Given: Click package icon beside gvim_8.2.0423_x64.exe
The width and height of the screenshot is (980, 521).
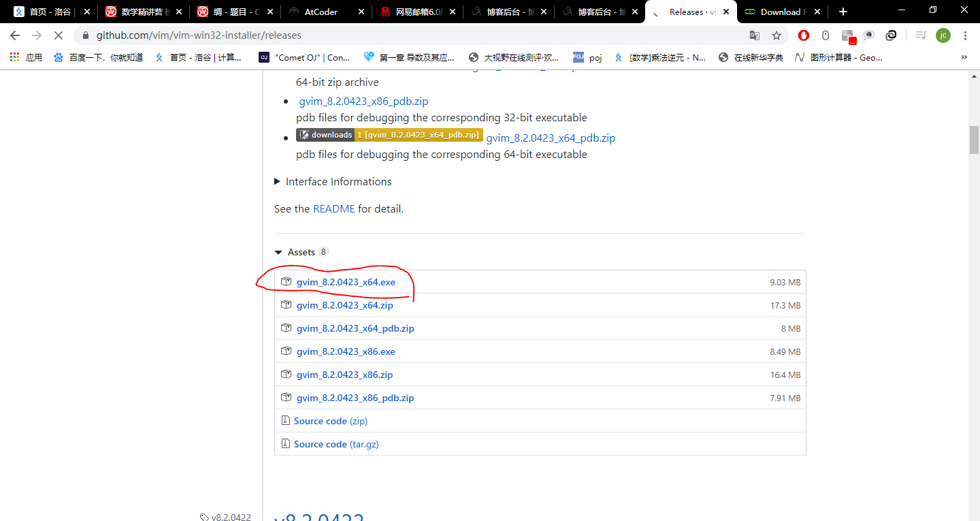Looking at the screenshot, I should pyautogui.click(x=286, y=282).
